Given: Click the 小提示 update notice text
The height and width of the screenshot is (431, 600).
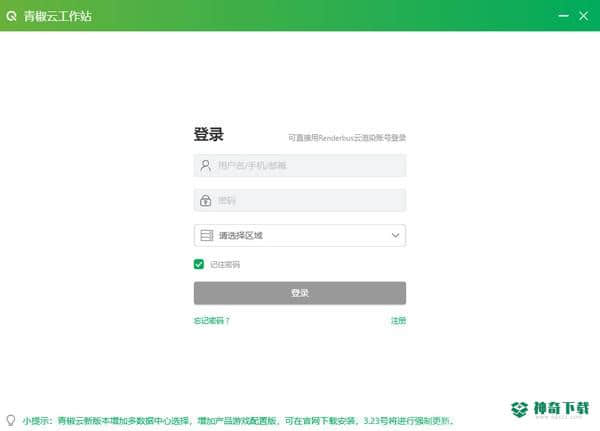Looking at the screenshot, I should coord(238,421).
